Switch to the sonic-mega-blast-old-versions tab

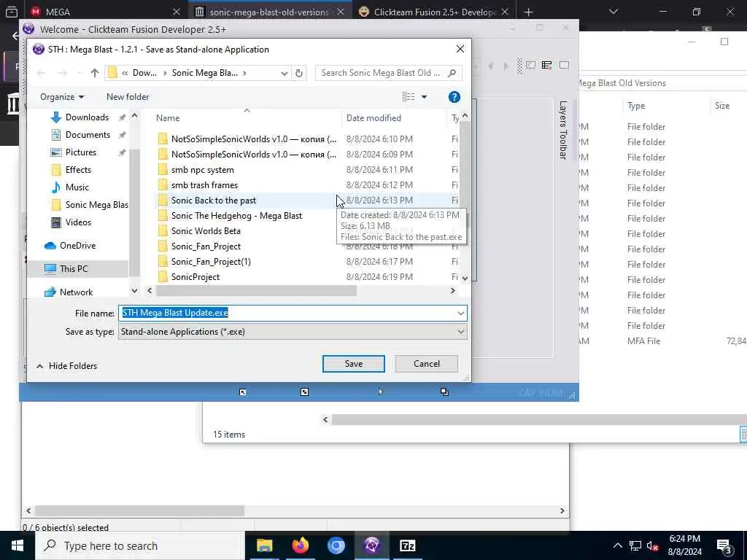click(269, 12)
